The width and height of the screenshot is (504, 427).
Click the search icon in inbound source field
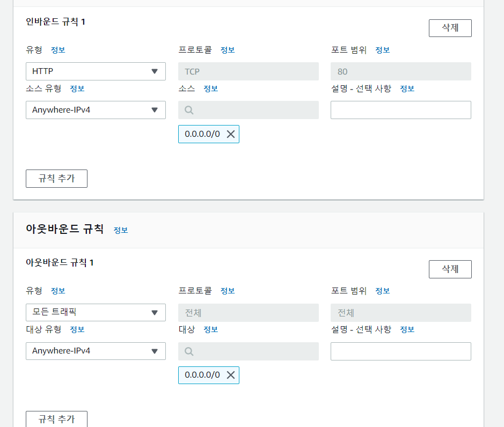[189, 110]
